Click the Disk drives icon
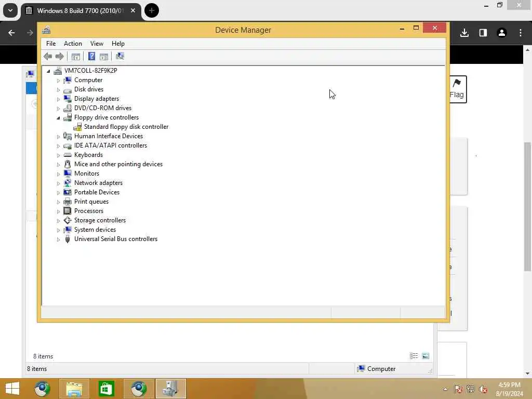Screen dimensions: 532x399 pos(68,89)
